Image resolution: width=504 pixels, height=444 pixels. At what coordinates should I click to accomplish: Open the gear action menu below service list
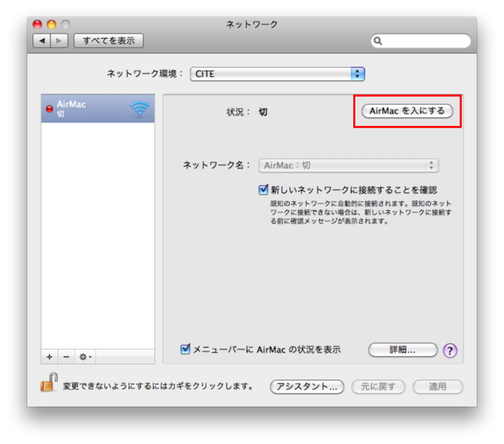[x=86, y=356]
